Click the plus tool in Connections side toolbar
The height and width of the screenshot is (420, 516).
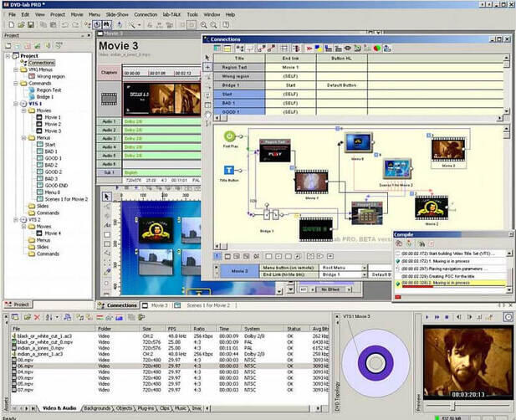(207, 67)
